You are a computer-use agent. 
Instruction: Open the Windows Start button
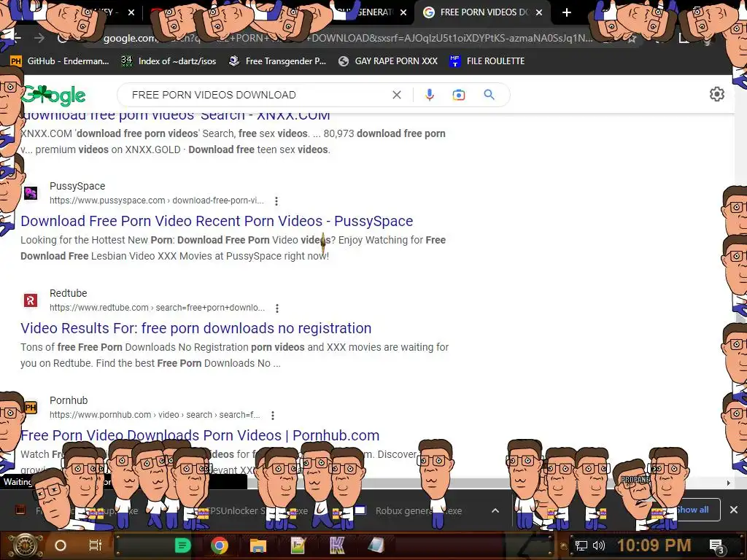[x=26, y=545]
